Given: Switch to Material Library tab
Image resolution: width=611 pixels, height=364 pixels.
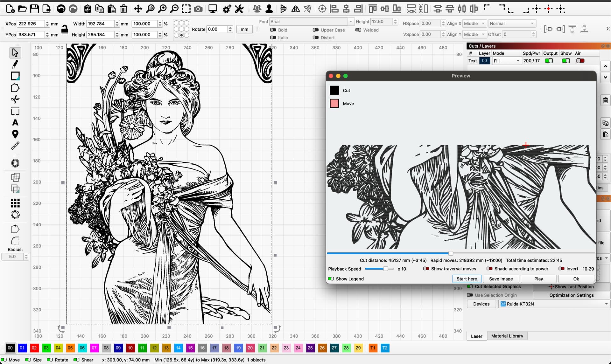Looking at the screenshot, I should [507, 336].
